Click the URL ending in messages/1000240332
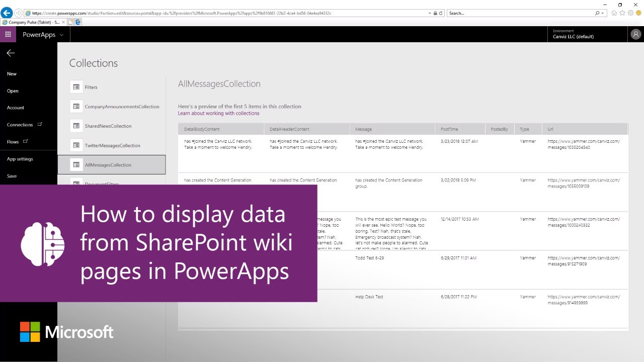 click(x=584, y=222)
